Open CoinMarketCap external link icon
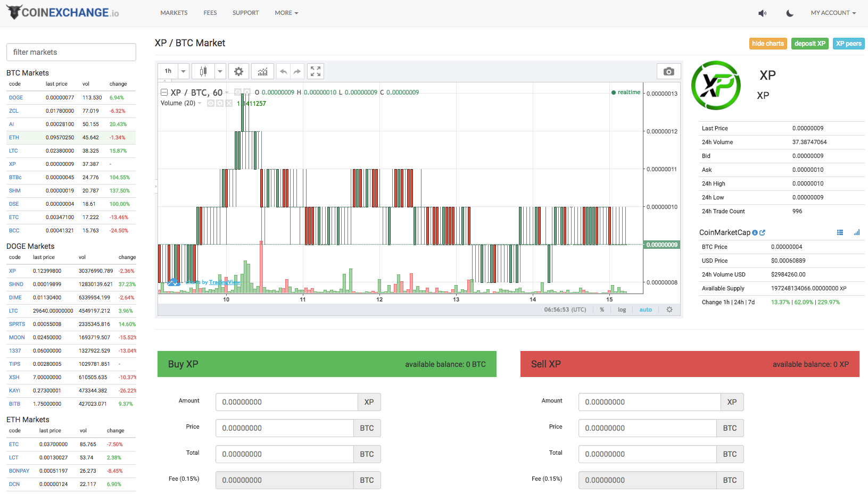868x494 pixels. [762, 232]
